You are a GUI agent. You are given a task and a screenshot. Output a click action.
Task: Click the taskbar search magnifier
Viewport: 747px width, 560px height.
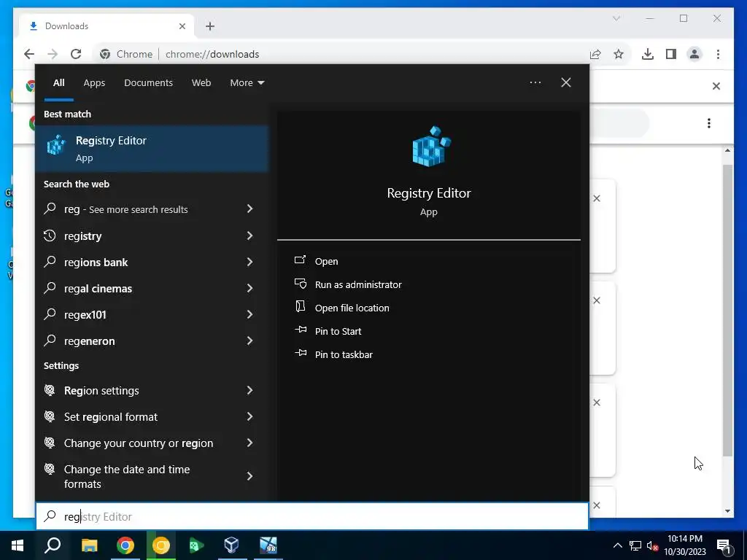(x=53, y=545)
